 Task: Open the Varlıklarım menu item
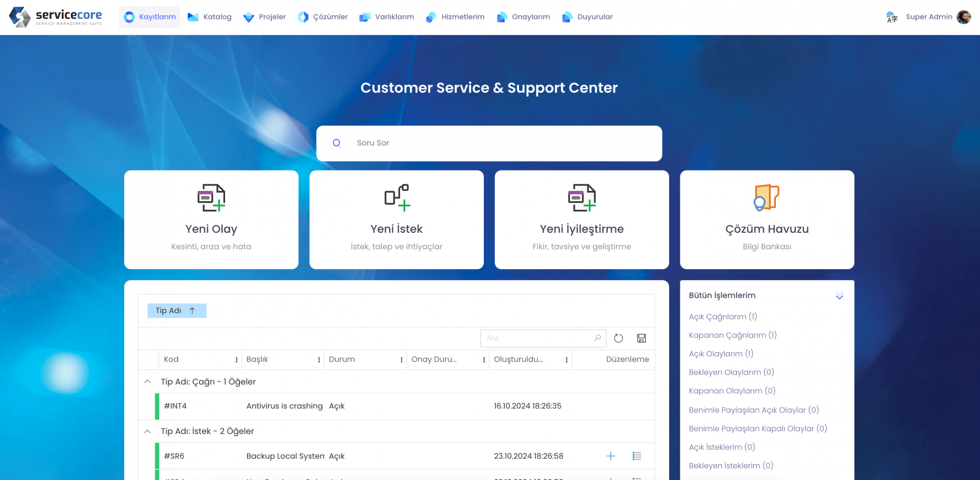[x=387, y=17]
